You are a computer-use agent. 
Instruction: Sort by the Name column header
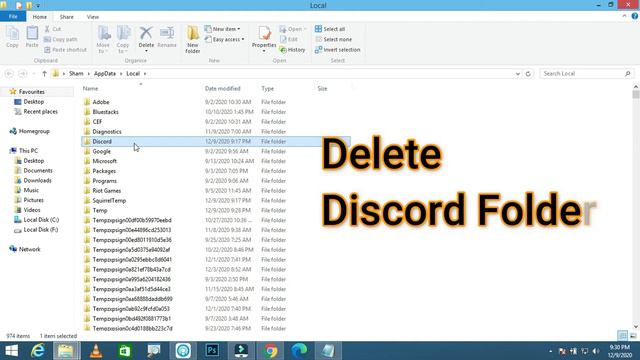[91, 89]
